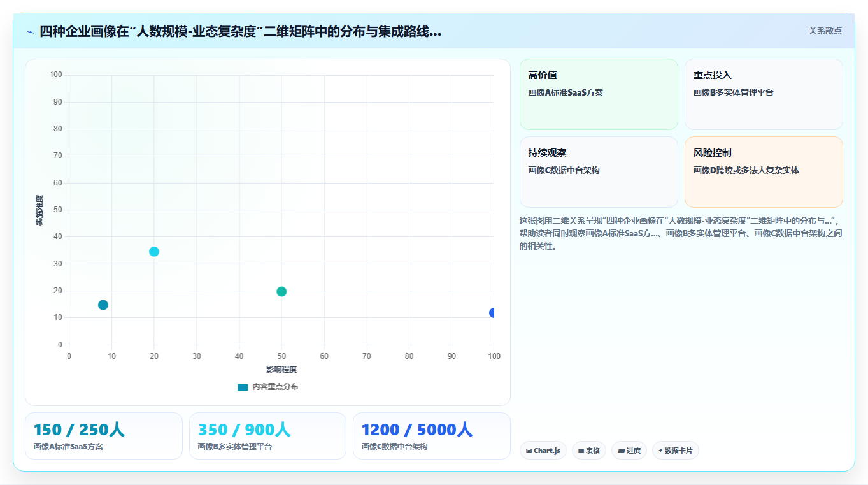
Task: Click the lightning icon beside the title
Action: point(30,32)
